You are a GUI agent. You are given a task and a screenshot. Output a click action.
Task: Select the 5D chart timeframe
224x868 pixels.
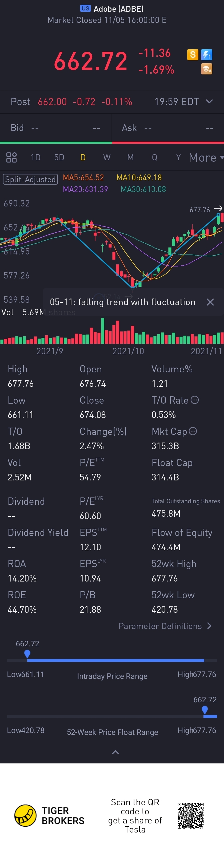(x=59, y=157)
